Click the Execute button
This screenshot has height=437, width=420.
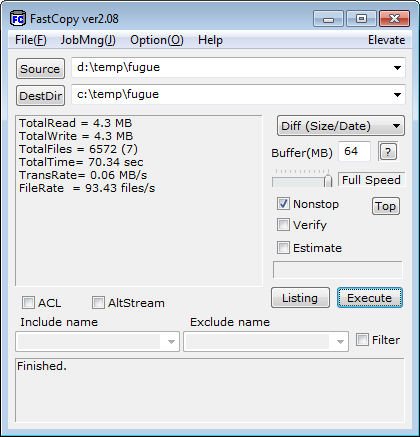[x=370, y=298]
